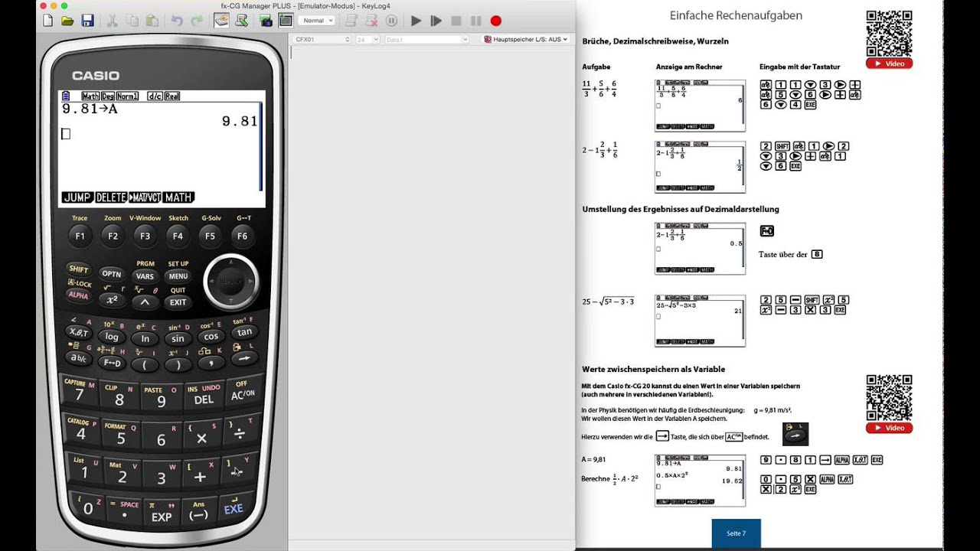The image size is (980, 551).
Task: Redo using the green arrow icon
Action: click(x=198, y=21)
